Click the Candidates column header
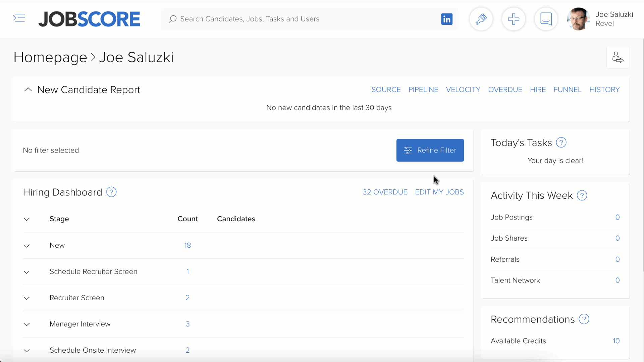 pos(236,219)
